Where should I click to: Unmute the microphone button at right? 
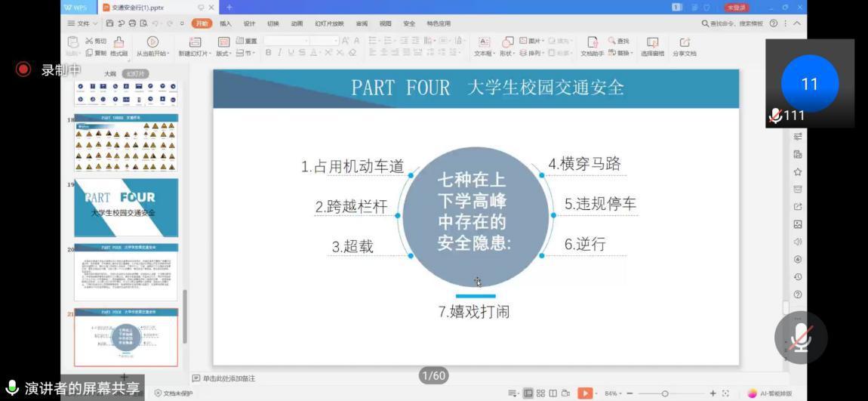point(801,338)
